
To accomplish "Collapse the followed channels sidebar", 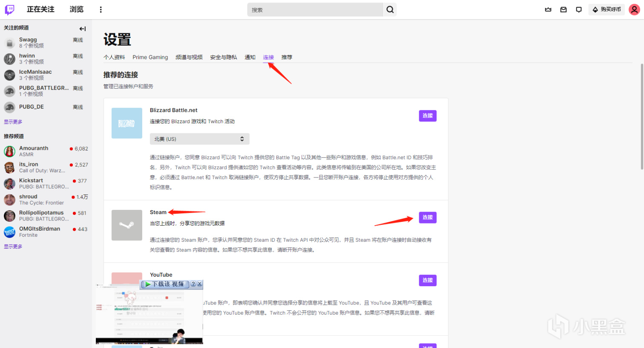I will [83, 29].
